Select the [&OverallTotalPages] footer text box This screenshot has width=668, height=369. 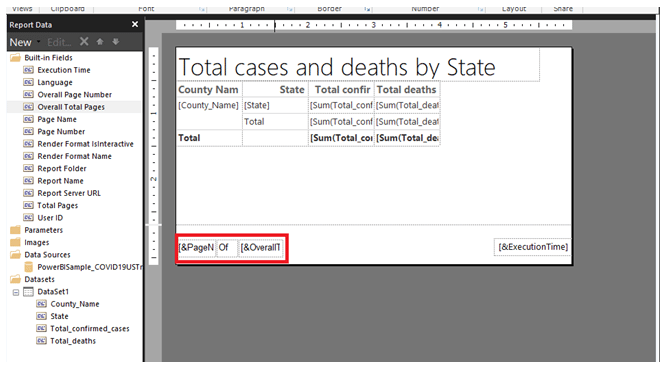click(x=260, y=248)
